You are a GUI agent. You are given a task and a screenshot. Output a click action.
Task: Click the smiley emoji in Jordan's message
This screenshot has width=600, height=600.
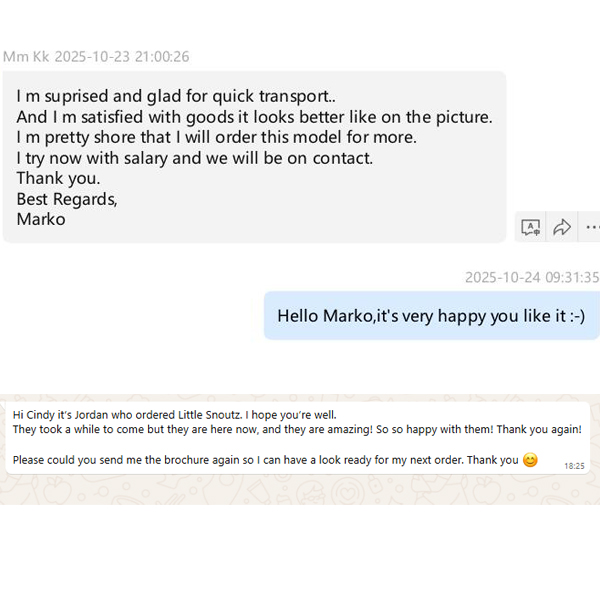[530, 460]
